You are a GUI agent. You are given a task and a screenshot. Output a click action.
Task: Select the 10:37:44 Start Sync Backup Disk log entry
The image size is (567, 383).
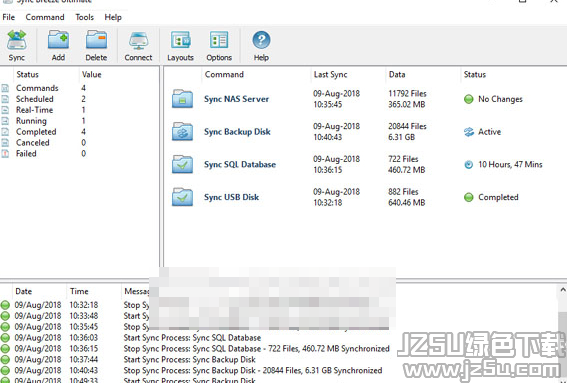pyautogui.click(x=189, y=359)
